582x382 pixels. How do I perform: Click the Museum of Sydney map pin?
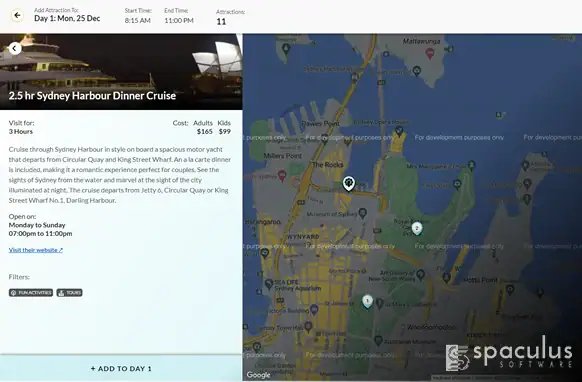(363, 213)
